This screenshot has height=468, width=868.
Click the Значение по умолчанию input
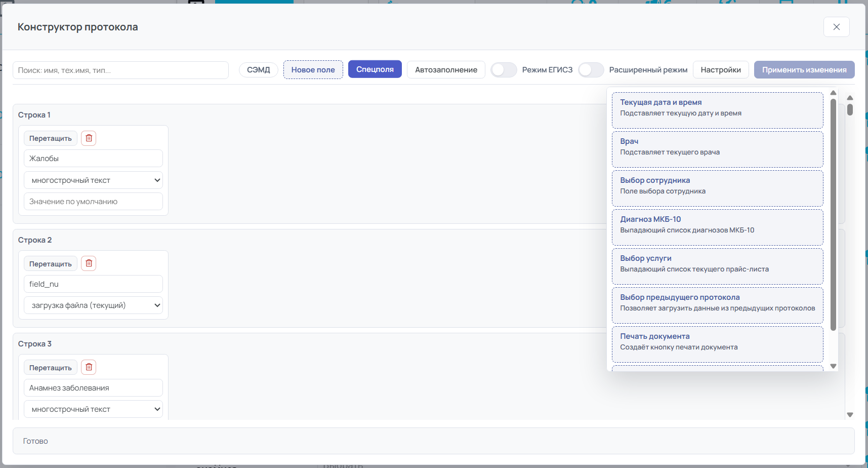click(94, 202)
